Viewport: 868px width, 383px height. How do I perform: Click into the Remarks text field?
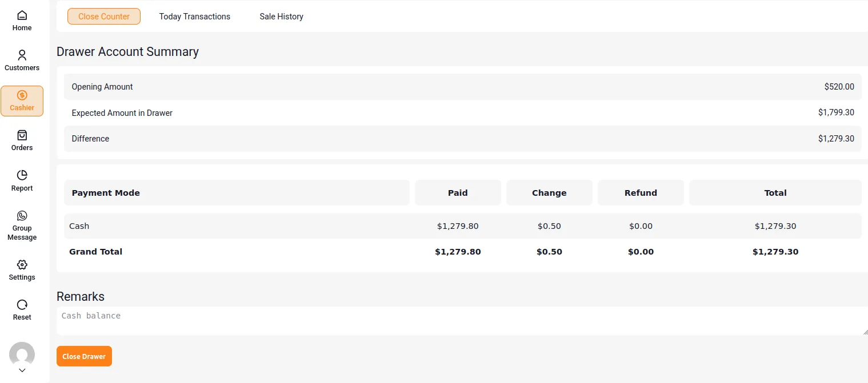coord(457,320)
